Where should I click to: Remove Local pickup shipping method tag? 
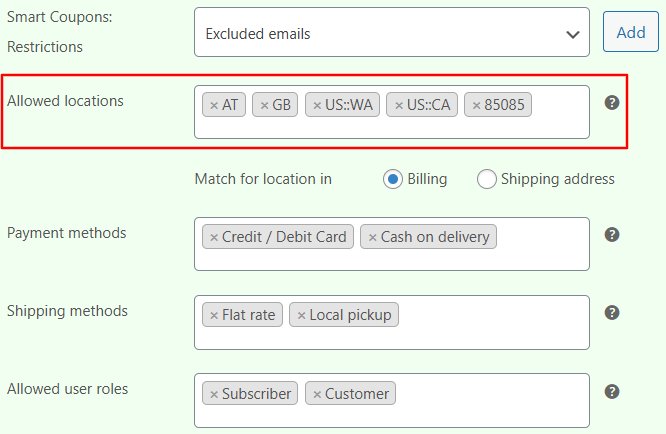point(302,315)
